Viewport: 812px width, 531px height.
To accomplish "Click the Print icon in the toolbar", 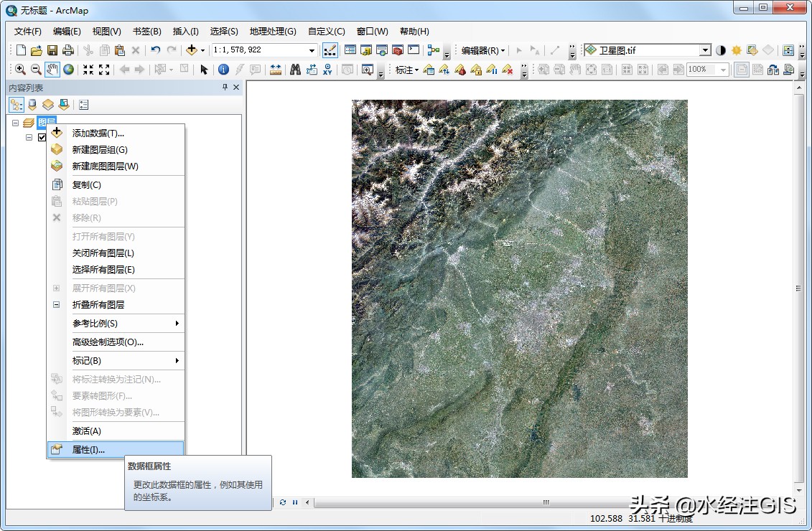I will (x=67, y=50).
